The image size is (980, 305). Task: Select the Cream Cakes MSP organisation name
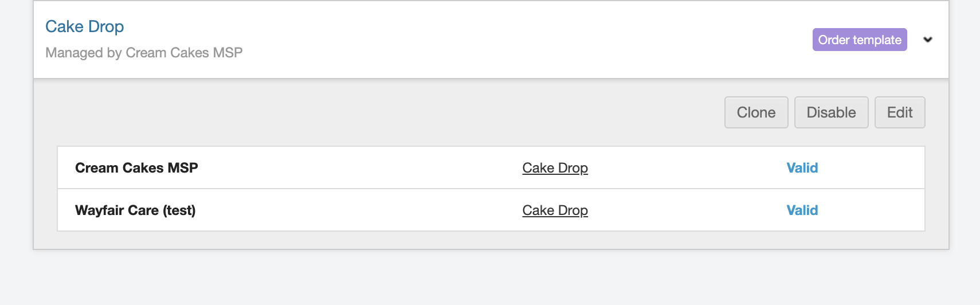(136, 168)
